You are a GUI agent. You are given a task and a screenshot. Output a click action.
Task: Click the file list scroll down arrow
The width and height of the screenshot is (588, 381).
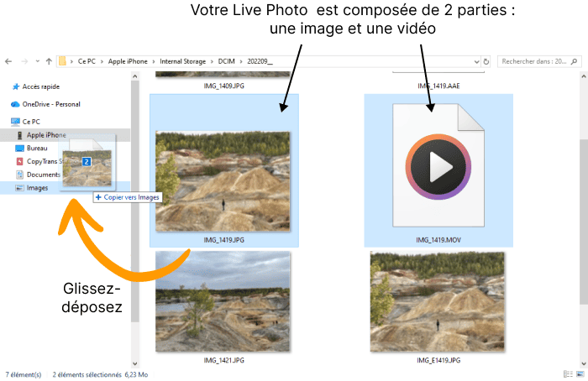[584, 363]
